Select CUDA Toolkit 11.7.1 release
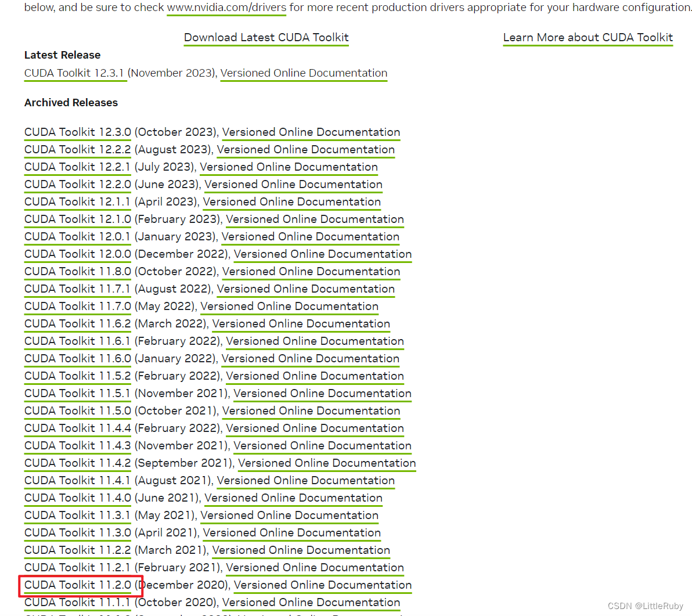Viewport: 692px width, 616px height. tap(77, 289)
